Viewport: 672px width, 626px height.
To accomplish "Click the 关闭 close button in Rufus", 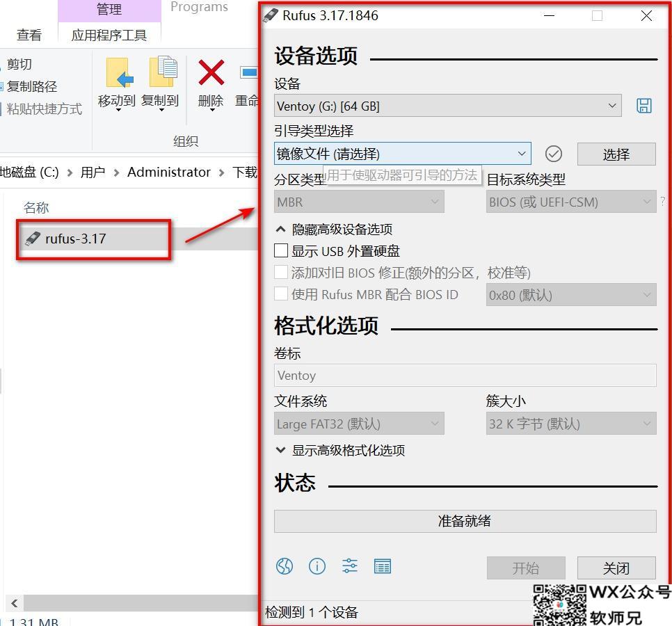I will click(x=616, y=568).
